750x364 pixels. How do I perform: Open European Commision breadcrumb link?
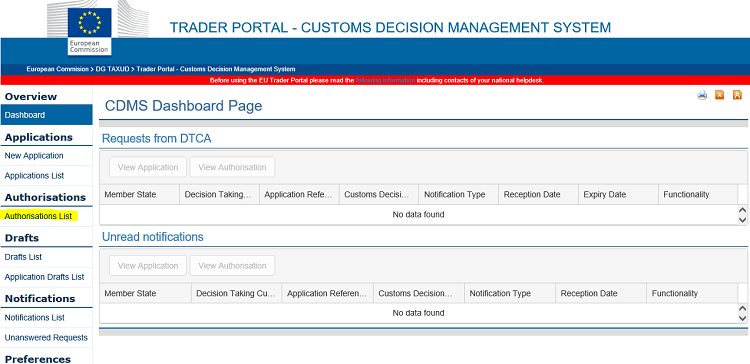click(57, 69)
